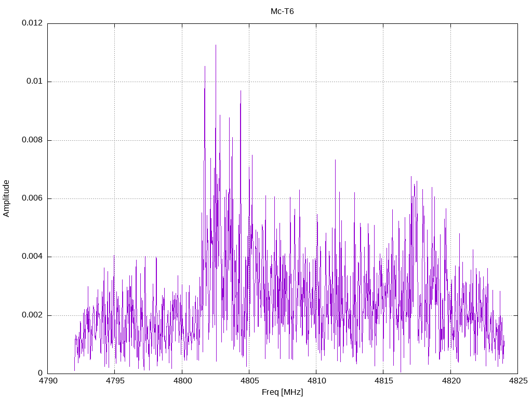This screenshot has height=399, width=532.
Task: Click the y-axis tick value 0.012
Action: point(32,23)
